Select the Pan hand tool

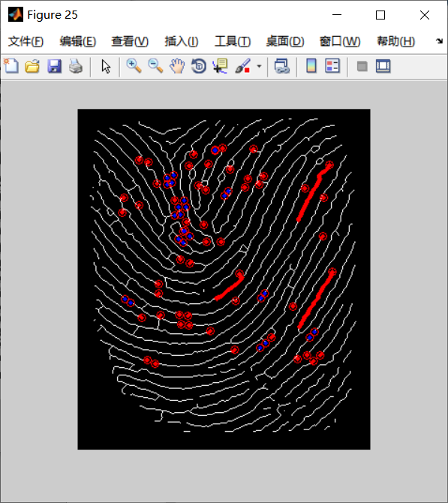[x=177, y=66]
